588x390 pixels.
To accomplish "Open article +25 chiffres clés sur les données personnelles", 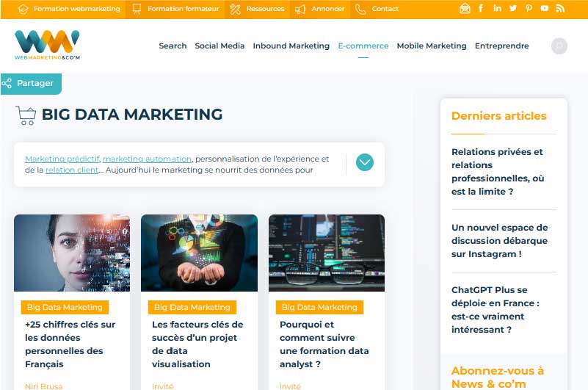I will coord(70,344).
